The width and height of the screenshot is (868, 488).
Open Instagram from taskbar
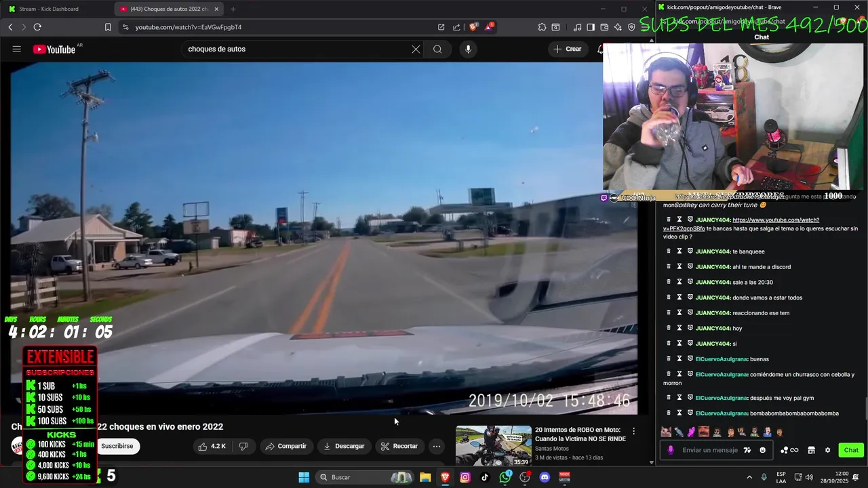point(465,477)
